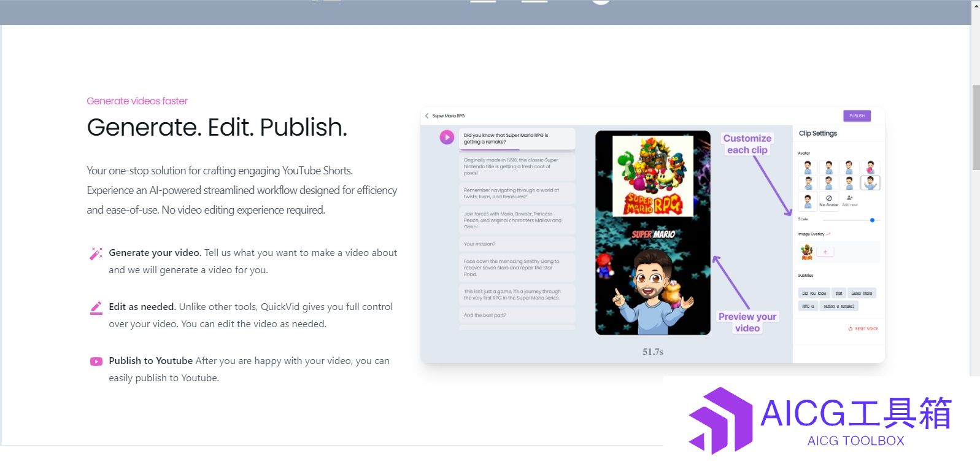Pick the highlighted avatar with raised hands
The width and height of the screenshot is (980, 461).
[x=870, y=183]
